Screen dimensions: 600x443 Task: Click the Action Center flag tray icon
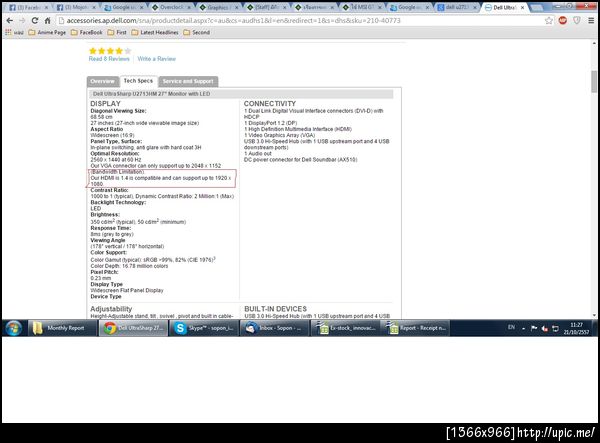(x=534, y=329)
